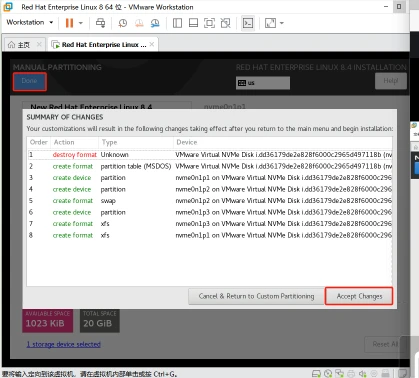Select row 7 'create format' xfs on nvme0n1p3

tap(210, 224)
